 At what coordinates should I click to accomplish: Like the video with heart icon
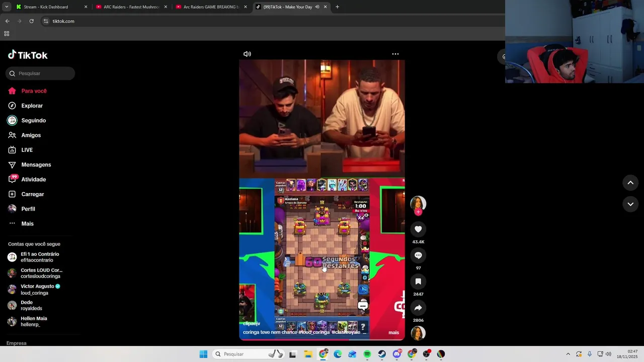418,229
